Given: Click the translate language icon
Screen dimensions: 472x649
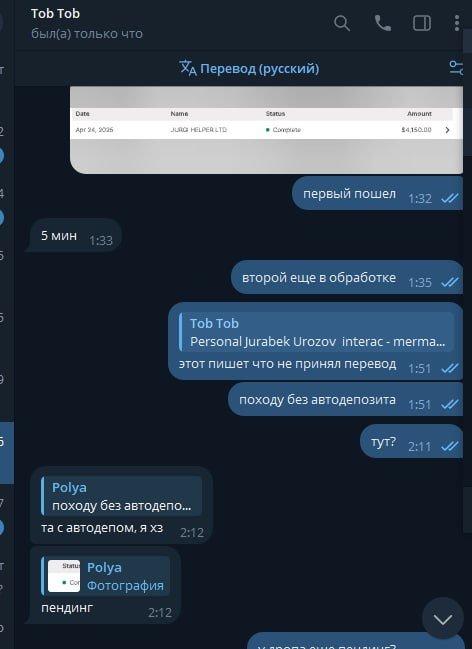Looking at the screenshot, I should pos(188,68).
